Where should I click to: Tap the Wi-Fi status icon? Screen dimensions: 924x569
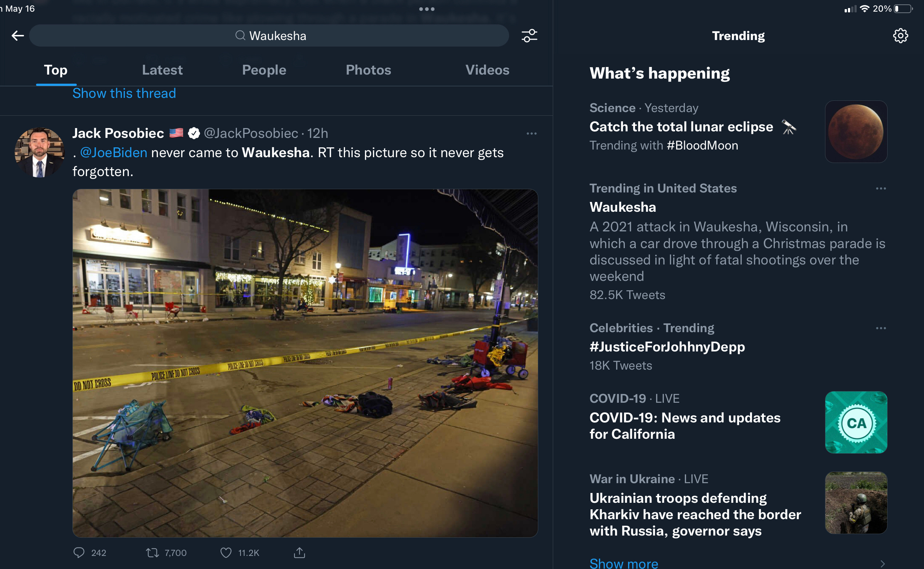865,9
